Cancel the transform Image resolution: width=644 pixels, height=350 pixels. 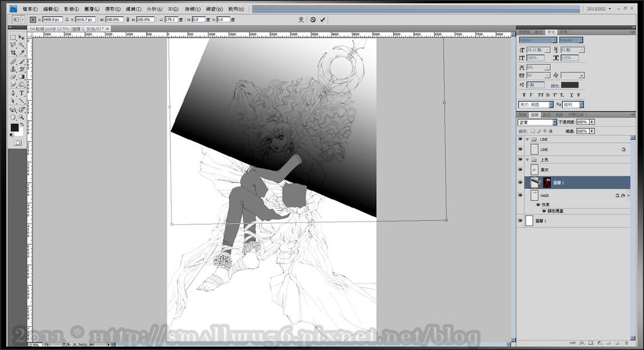[x=313, y=20]
